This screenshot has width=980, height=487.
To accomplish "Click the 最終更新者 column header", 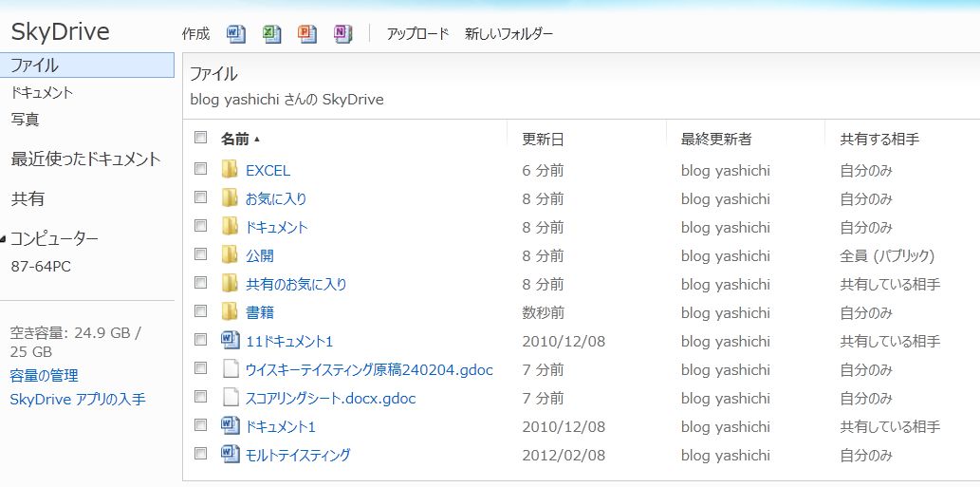I will click(x=716, y=140).
